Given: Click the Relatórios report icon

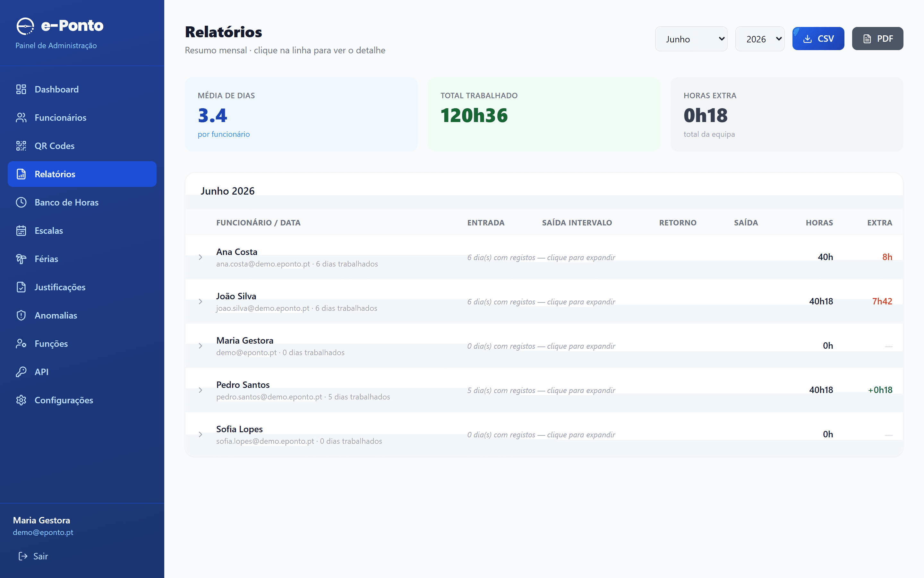Looking at the screenshot, I should (x=21, y=174).
